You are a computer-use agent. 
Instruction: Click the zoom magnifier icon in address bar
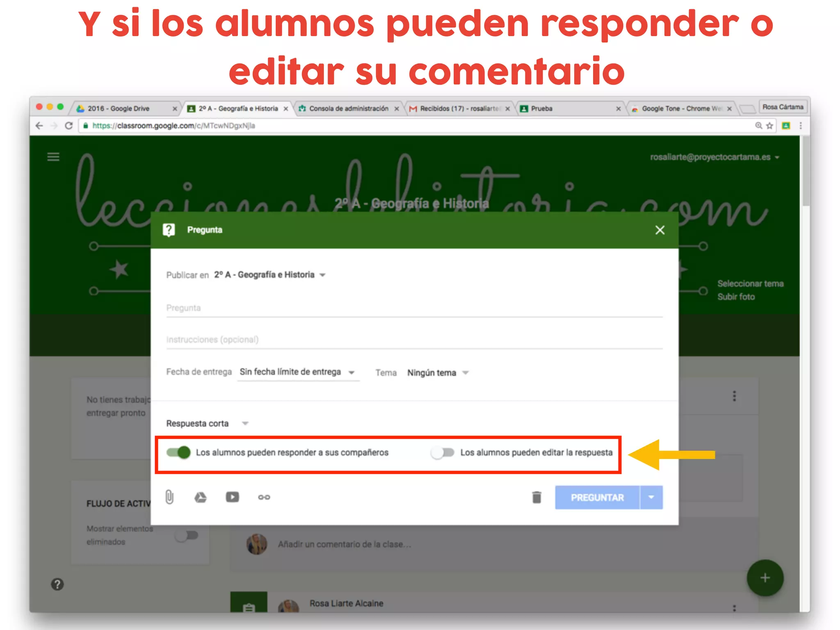pyautogui.click(x=759, y=126)
